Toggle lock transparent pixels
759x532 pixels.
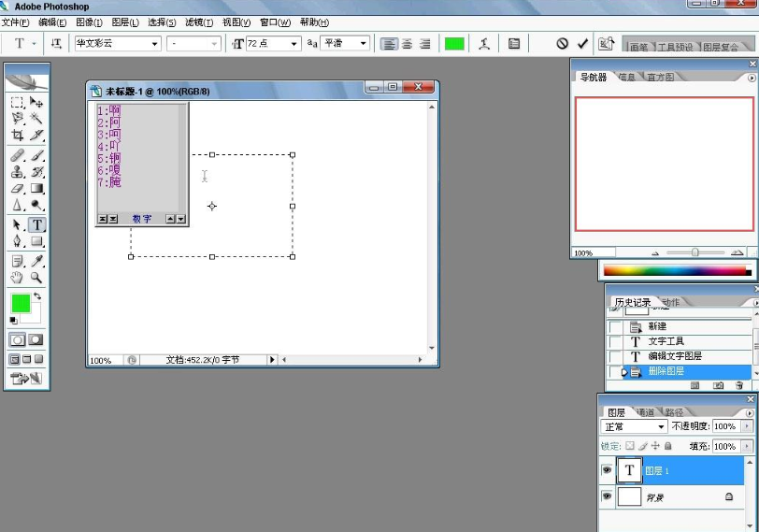[x=629, y=446]
